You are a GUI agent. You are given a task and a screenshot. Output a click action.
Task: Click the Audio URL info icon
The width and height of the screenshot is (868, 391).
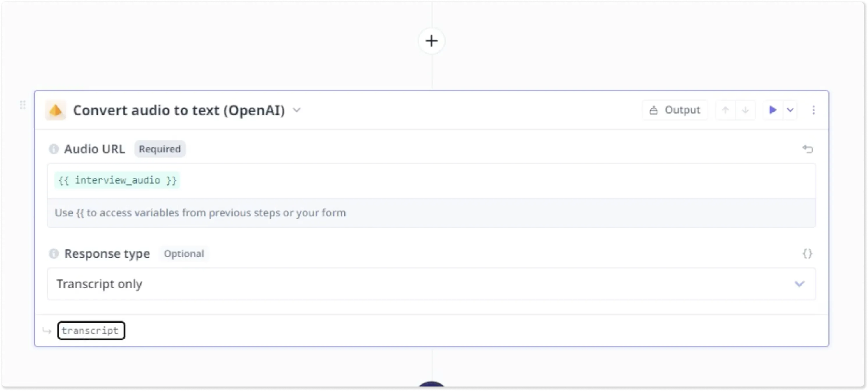tap(54, 149)
